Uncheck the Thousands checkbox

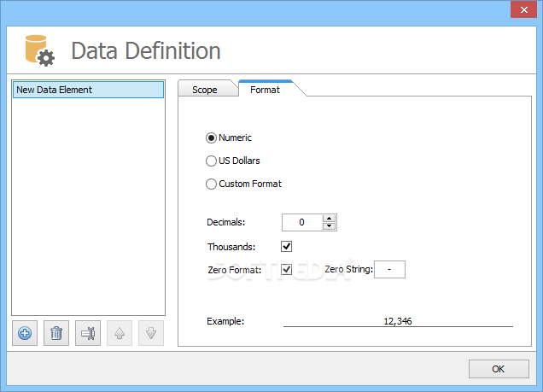point(286,247)
